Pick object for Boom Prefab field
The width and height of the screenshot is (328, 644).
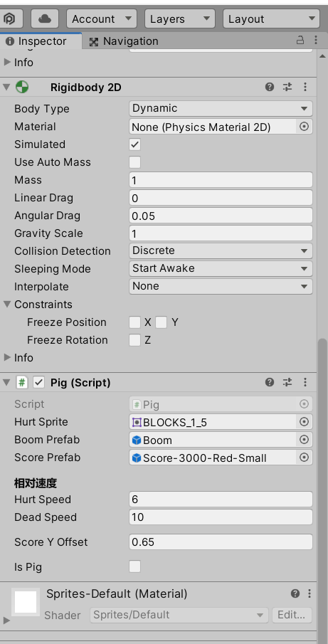coord(304,440)
